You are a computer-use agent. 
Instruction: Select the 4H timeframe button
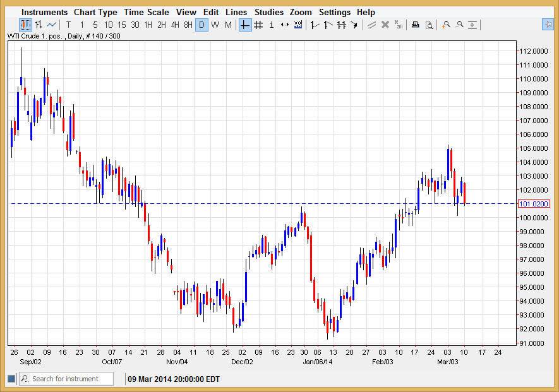click(175, 25)
